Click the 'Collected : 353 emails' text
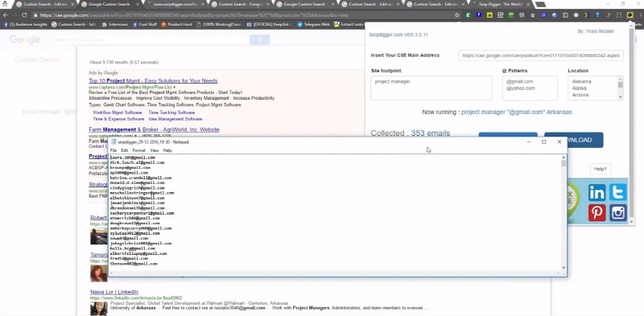 411,133
